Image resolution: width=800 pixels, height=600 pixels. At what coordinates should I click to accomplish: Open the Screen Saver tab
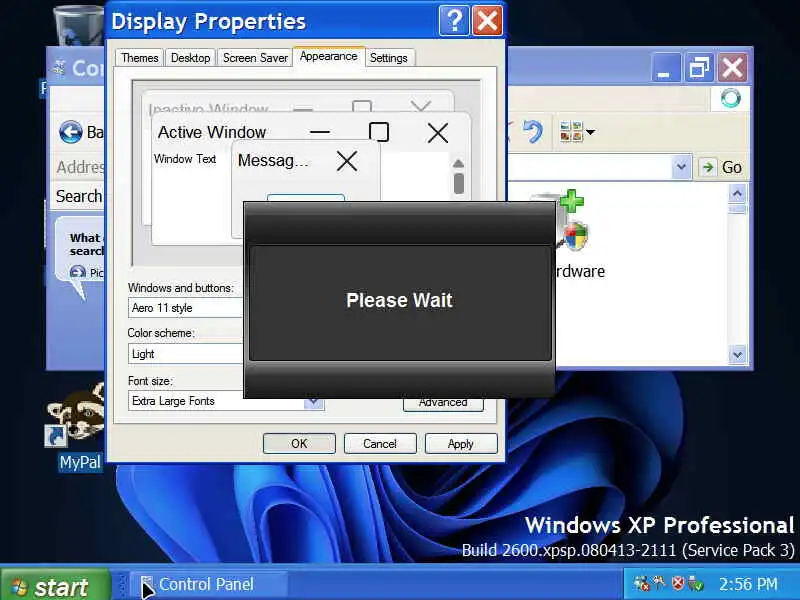255,58
